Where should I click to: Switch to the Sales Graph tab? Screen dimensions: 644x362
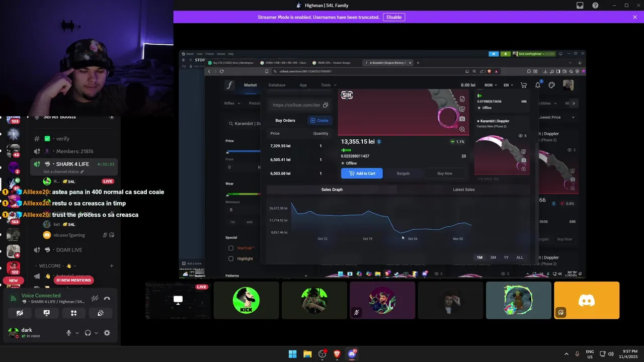pyautogui.click(x=332, y=190)
